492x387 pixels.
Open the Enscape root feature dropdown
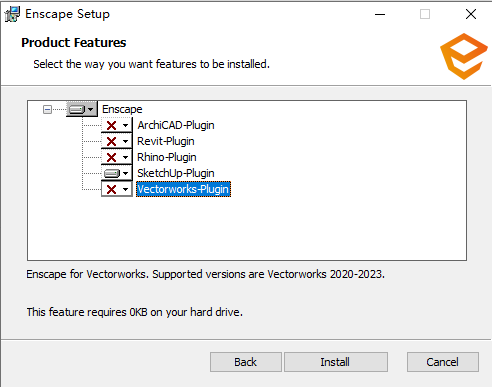click(82, 109)
